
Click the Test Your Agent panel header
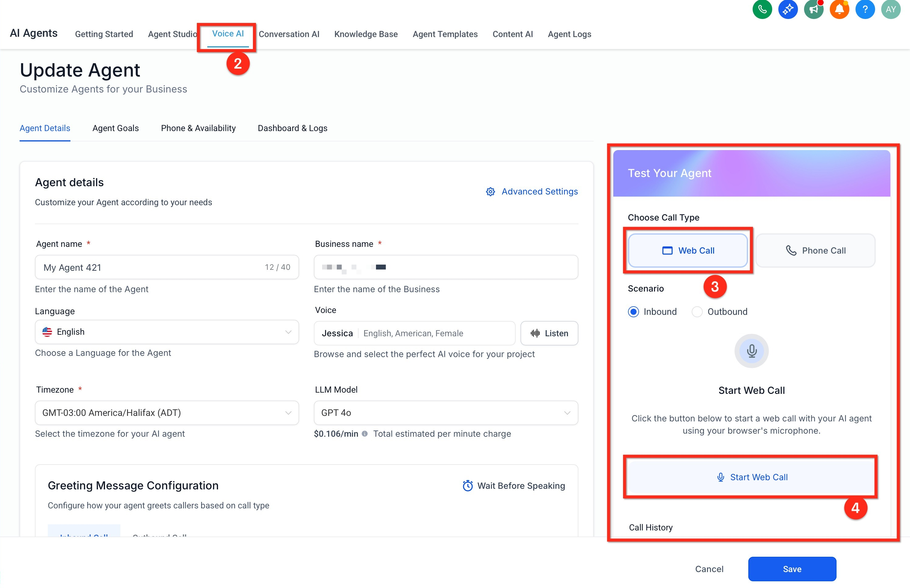(x=752, y=173)
